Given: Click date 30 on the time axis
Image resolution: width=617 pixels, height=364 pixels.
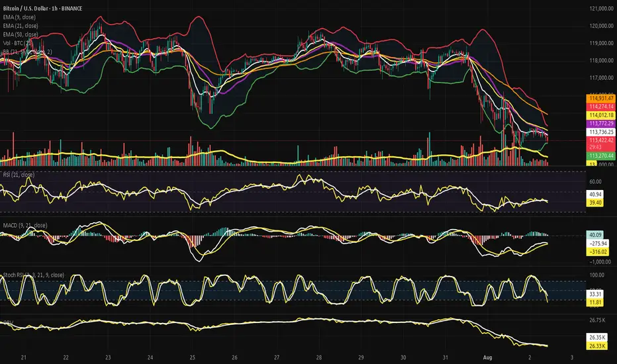Looking at the screenshot, I should tap(403, 357).
